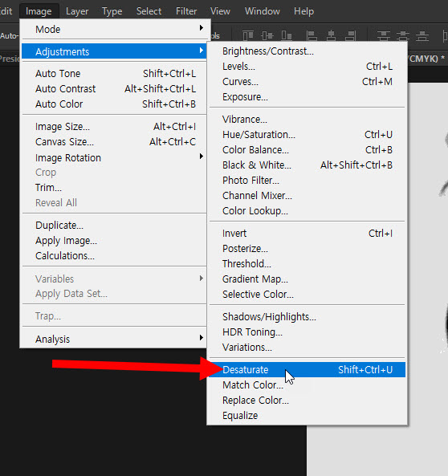Open Replace Color dialog
Image resolution: width=448 pixels, height=476 pixels.
(x=307, y=400)
